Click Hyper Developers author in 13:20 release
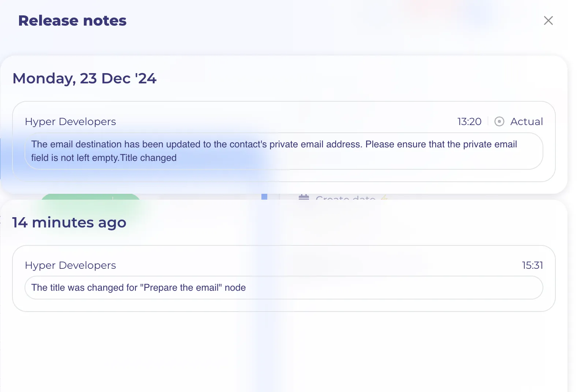The image size is (577, 392). pyautogui.click(x=70, y=122)
